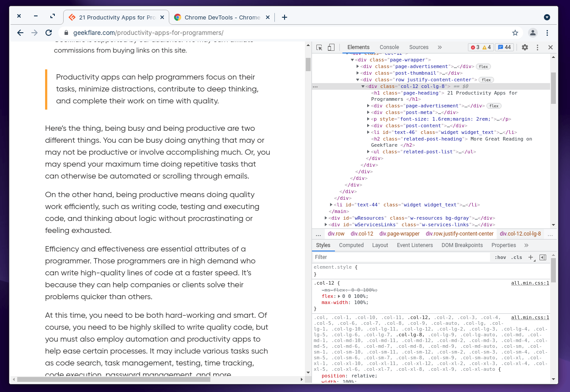Select div.col-12 breadcrumb item

point(362,234)
